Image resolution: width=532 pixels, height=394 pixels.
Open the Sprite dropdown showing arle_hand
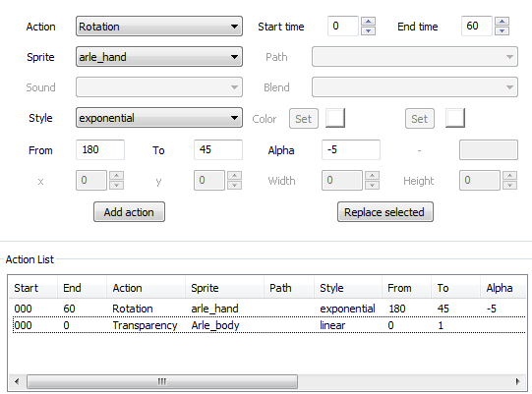click(x=159, y=57)
